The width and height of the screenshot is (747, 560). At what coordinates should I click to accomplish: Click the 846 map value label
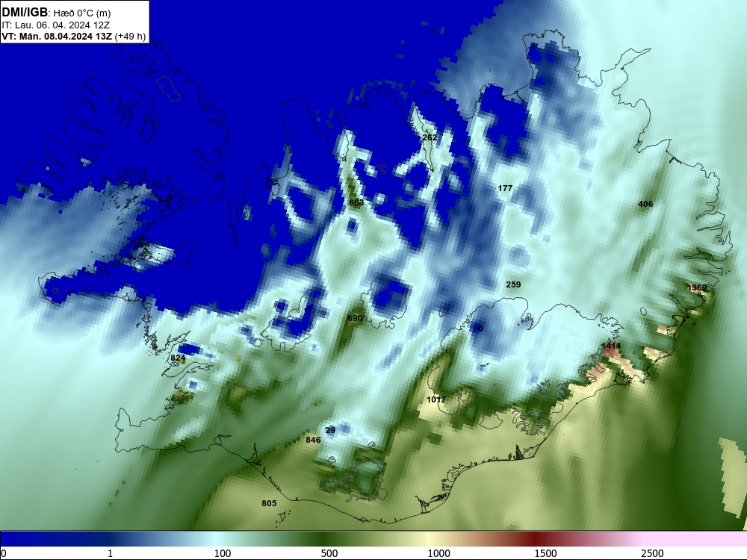point(313,440)
